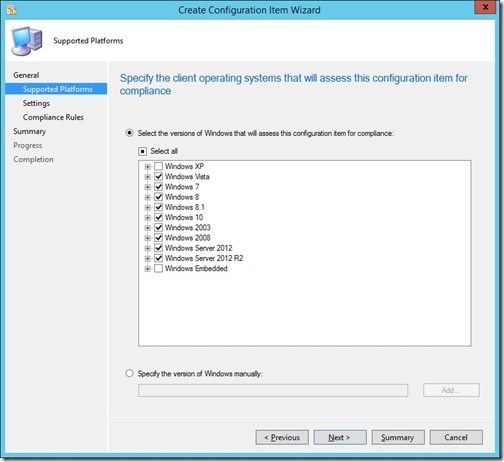Image resolution: width=504 pixels, height=462 pixels.
Task: Check the Windows XP checkbox
Action: coord(159,166)
